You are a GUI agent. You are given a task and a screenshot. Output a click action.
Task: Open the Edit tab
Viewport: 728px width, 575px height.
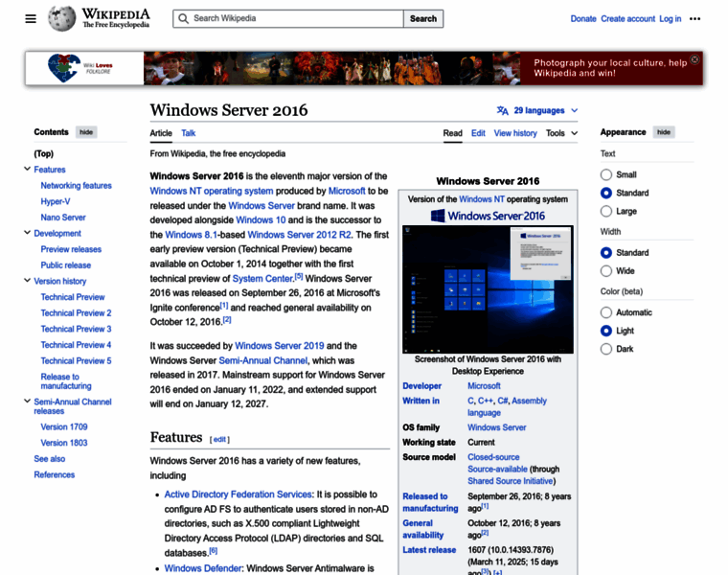point(478,133)
